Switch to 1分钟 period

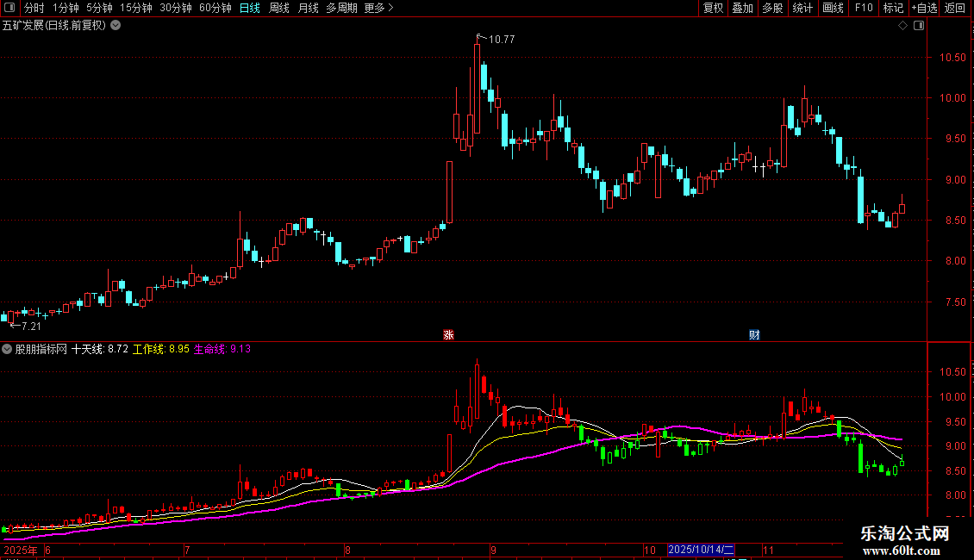(66, 8)
